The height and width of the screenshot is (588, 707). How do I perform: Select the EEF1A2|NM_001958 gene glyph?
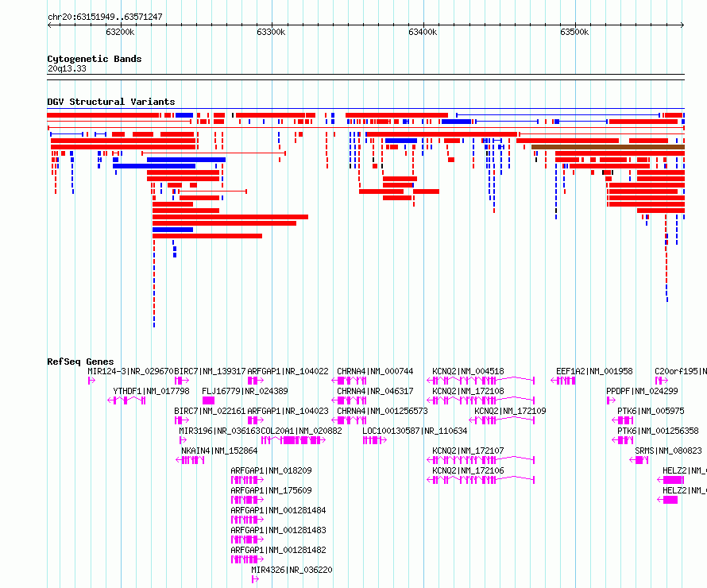click(562, 381)
